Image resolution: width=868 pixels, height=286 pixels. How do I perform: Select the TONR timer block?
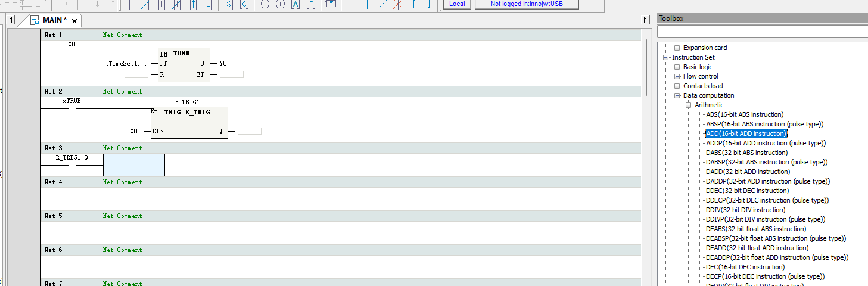point(184,65)
